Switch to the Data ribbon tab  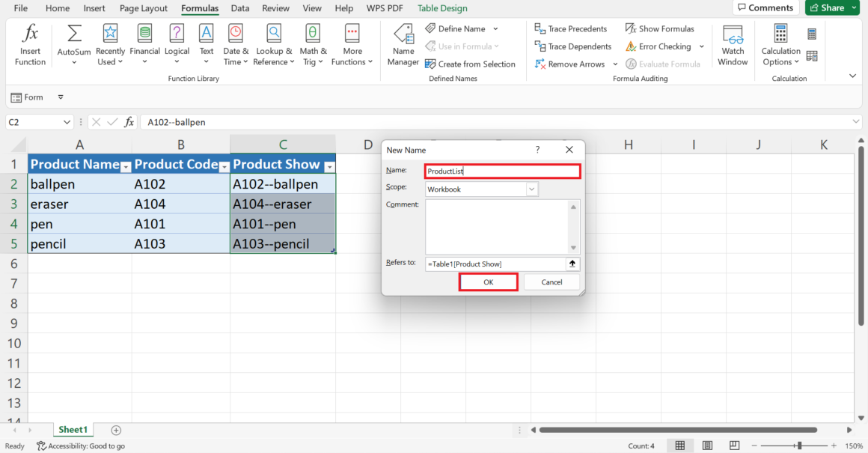point(239,8)
